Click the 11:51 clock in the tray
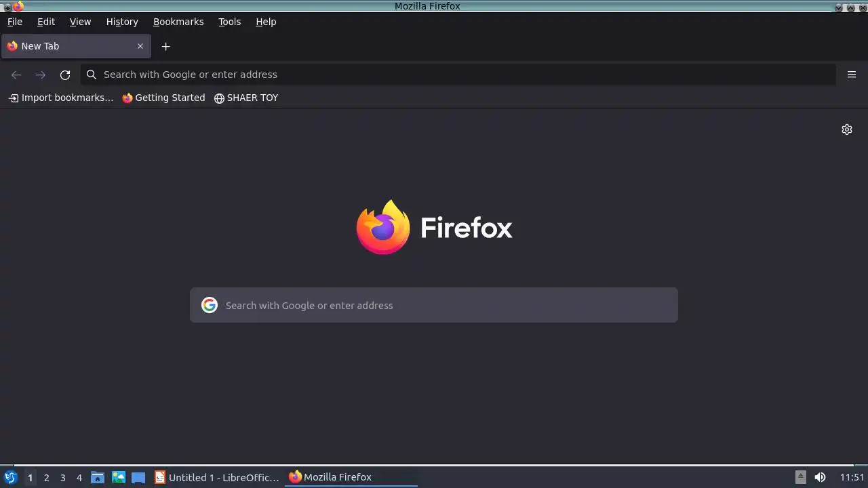The height and width of the screenshot is (488, 868). pyautogui.click(x=852, y=477)
